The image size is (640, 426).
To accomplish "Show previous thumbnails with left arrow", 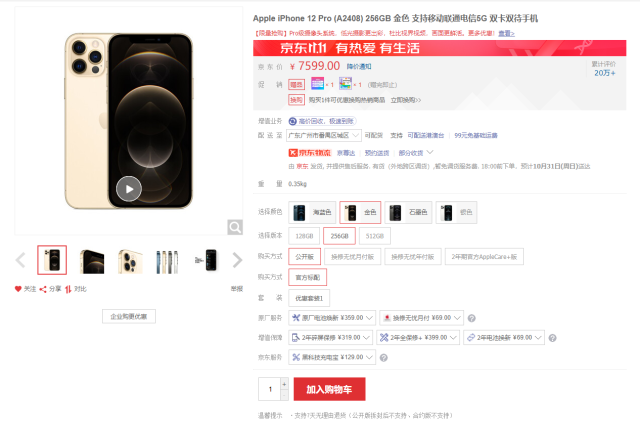I will 20,260.
